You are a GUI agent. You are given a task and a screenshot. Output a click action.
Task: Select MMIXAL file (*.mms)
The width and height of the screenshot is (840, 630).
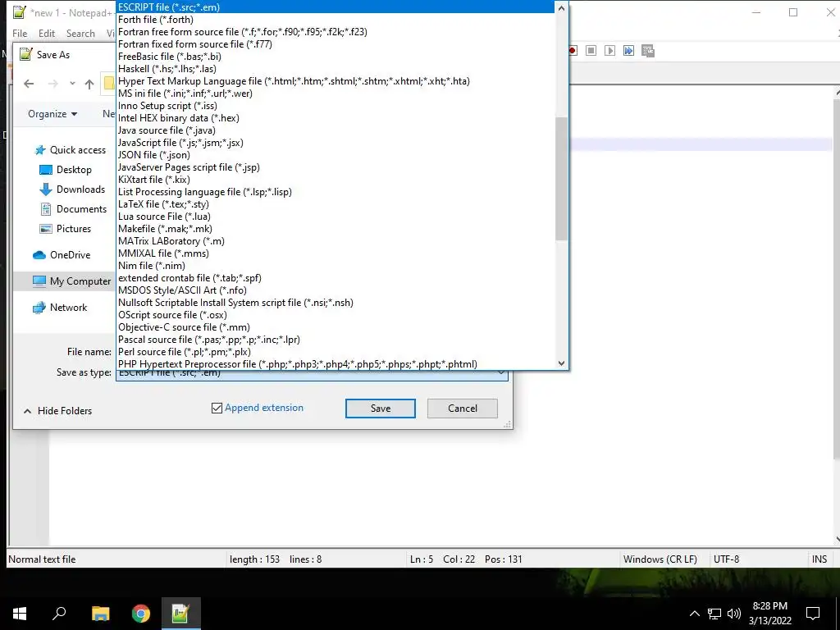[x=335, y=253]
